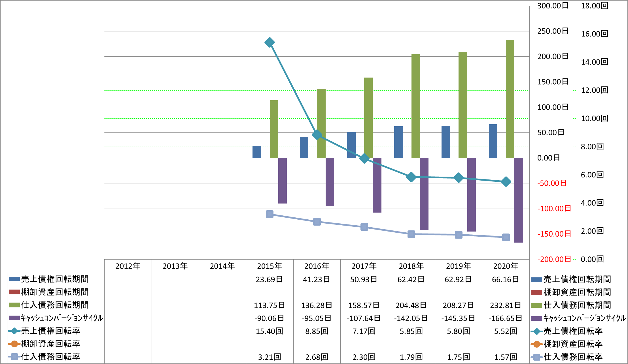Click the table cell 3.21回

pyautogui.click(x=270, y=357)
